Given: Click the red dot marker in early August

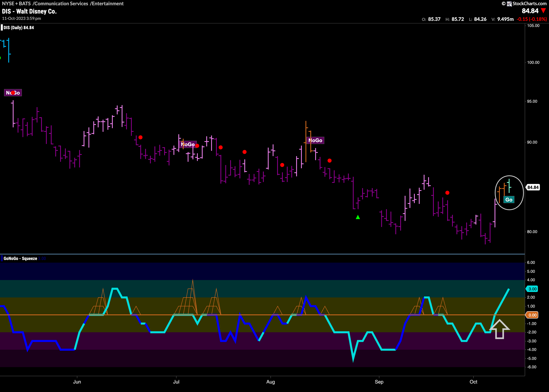Looking at the screenshot, I should (282, 165).
